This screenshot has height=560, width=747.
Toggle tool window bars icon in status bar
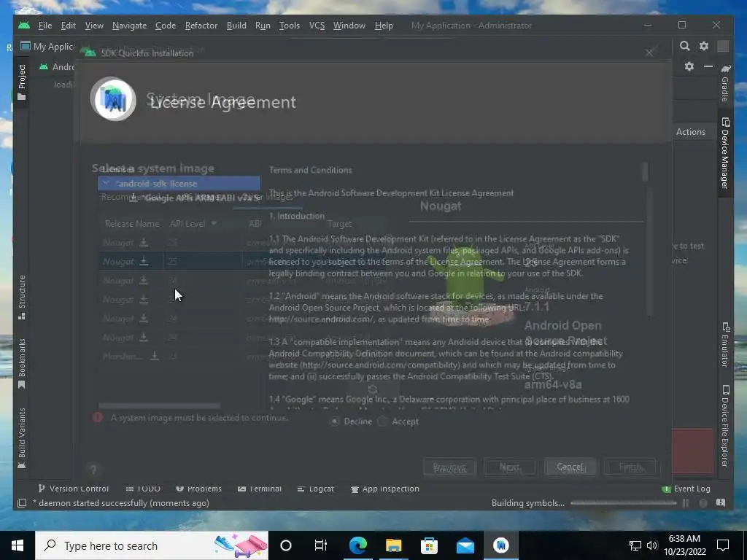click(x=22, y=503)
